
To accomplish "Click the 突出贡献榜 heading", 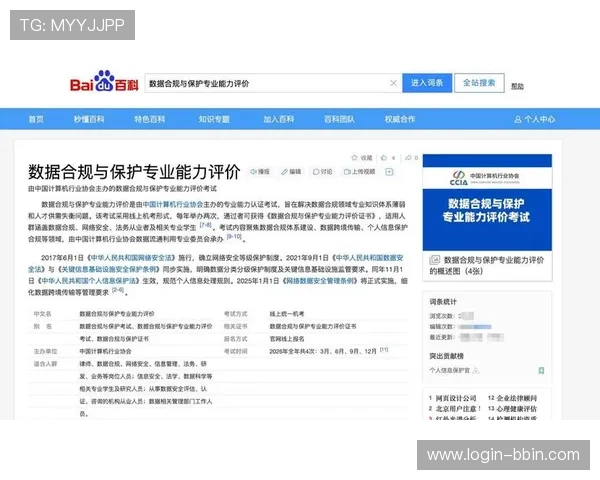I will tap(446, 356).
